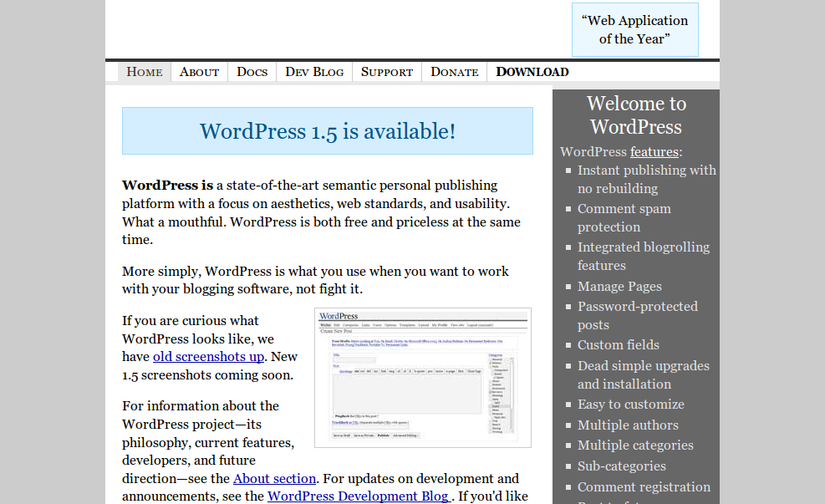This screenshot has width=825, height=504.
Task: Click 'Dead simple upgrades and installation' item
Action: pyautogui.click(x=644, y=375)
